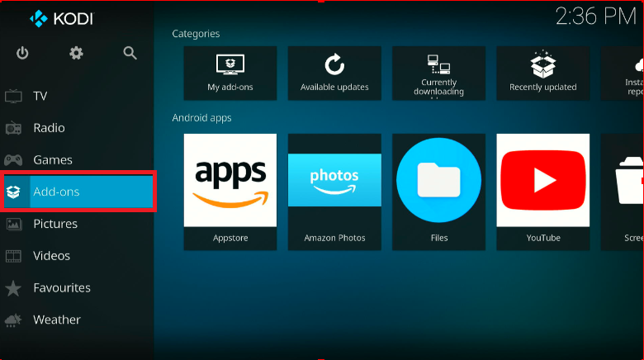Click the radio icon in sidebar
644x360 pixels.
(13, 128)
